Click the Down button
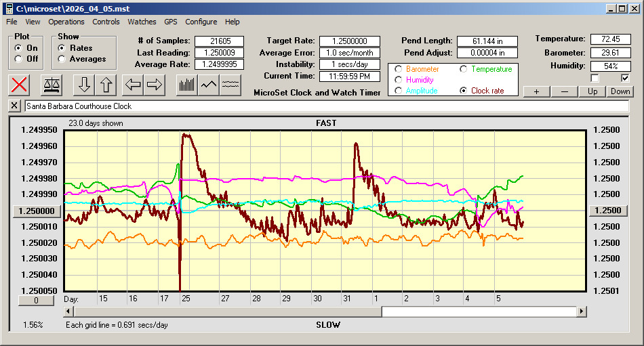The height and width of the screenshot is (346, 644). tap(620, 91)
